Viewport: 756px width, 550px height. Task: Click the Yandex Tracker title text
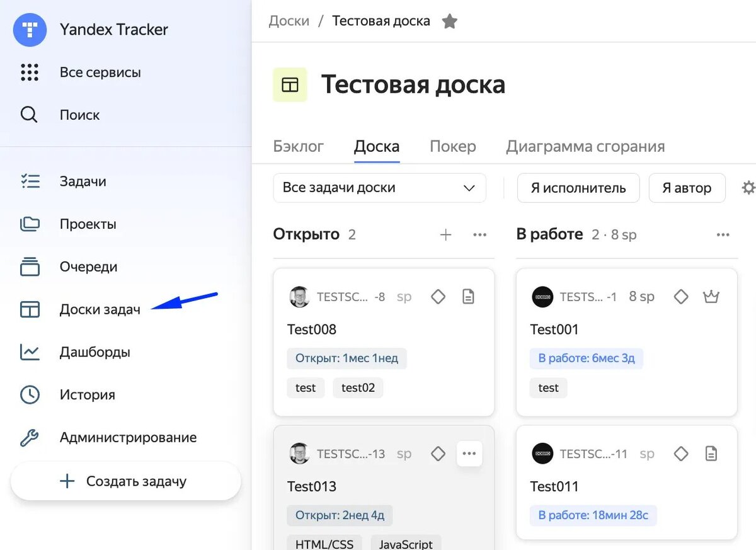coord(114,30)
